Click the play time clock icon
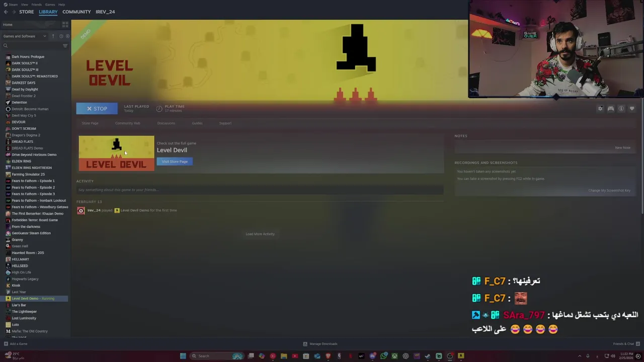The width and height of the screenshot is (644, 362). 159,109
